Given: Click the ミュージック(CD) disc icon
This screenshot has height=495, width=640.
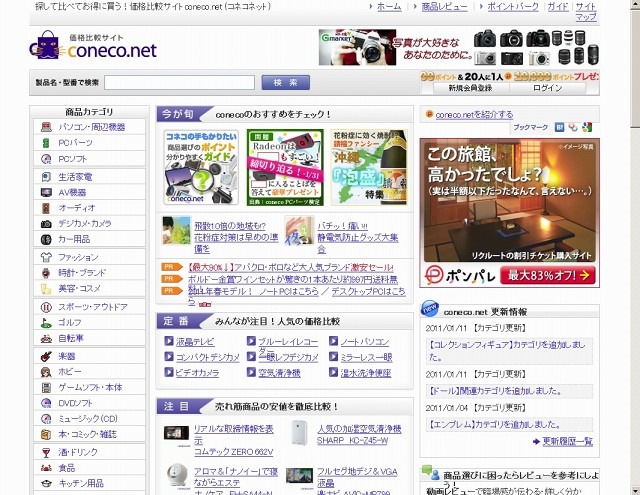Looking at the screenshot, I should point(46,419).
